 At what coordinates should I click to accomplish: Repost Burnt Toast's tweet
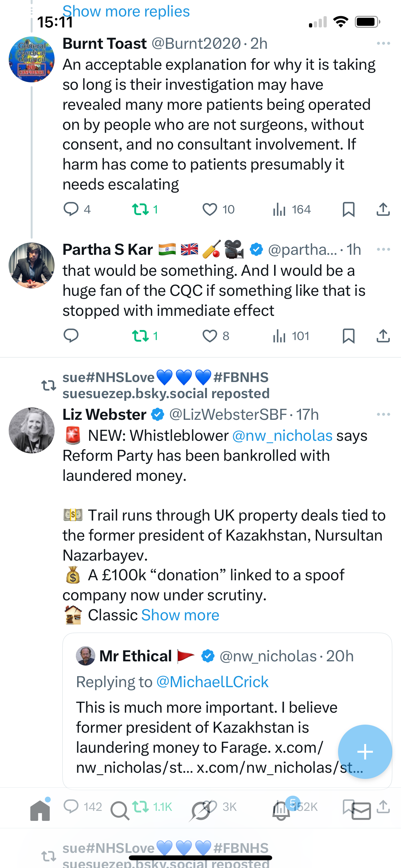pyautogui.click(x=140, y=209)
